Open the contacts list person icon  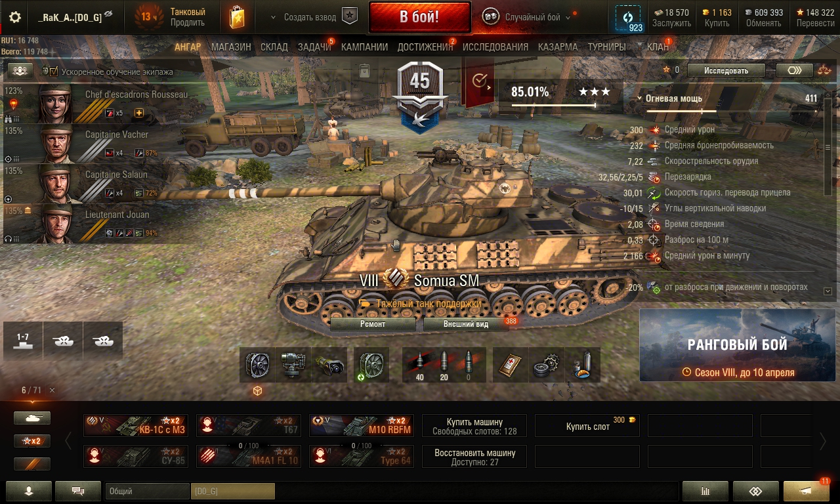29,490
